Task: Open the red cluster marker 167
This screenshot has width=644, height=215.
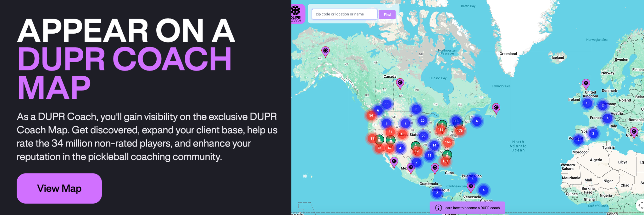Action: 445,161
